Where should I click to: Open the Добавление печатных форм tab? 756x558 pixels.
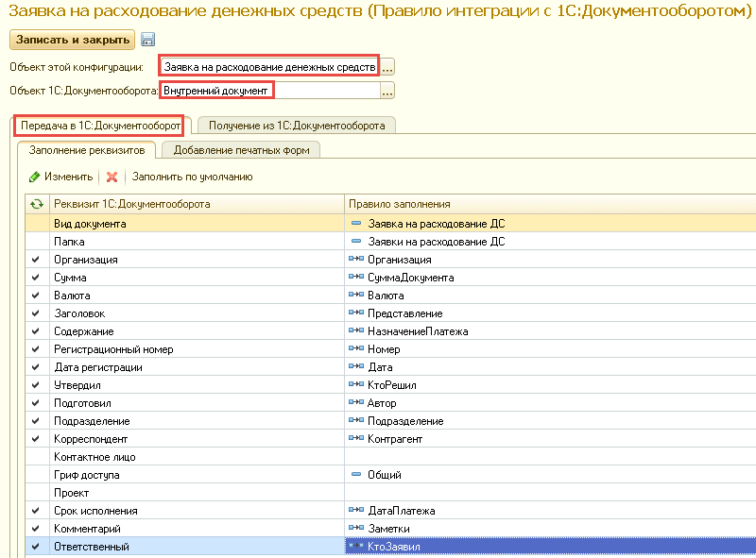pos(241,150)
